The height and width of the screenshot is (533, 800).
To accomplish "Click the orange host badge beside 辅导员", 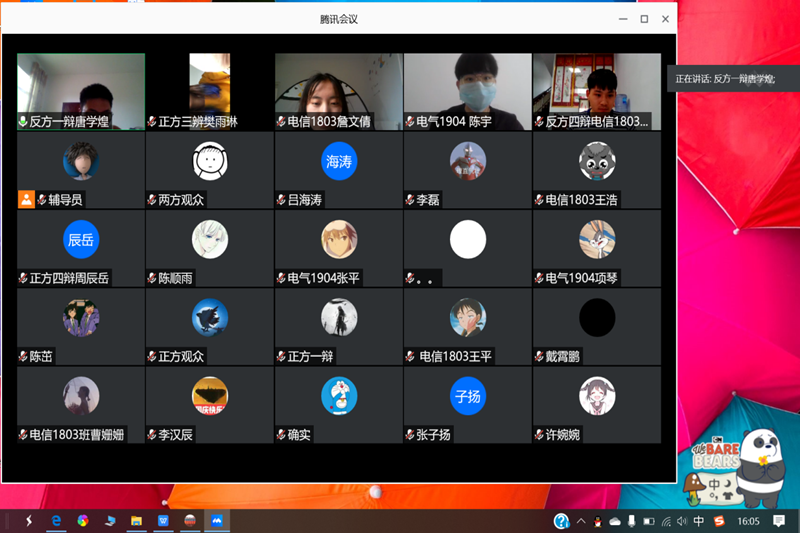I will tap(26, 199).
